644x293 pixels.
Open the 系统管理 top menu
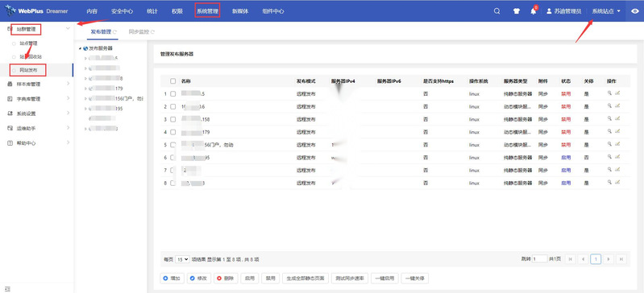207,11
